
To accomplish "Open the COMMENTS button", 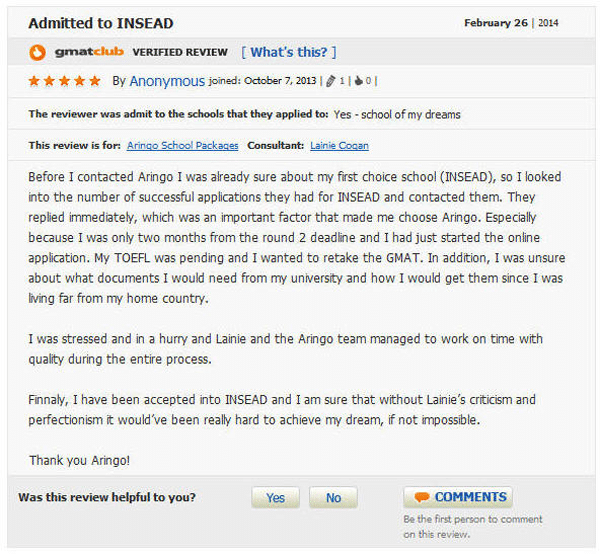I will click(458, 497).
